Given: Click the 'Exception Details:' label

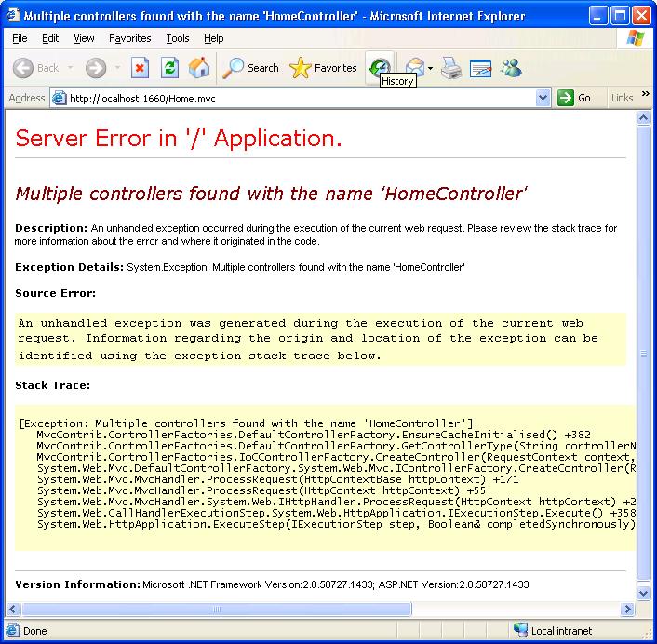Looking at the screenshot, I should pos(69,267).
